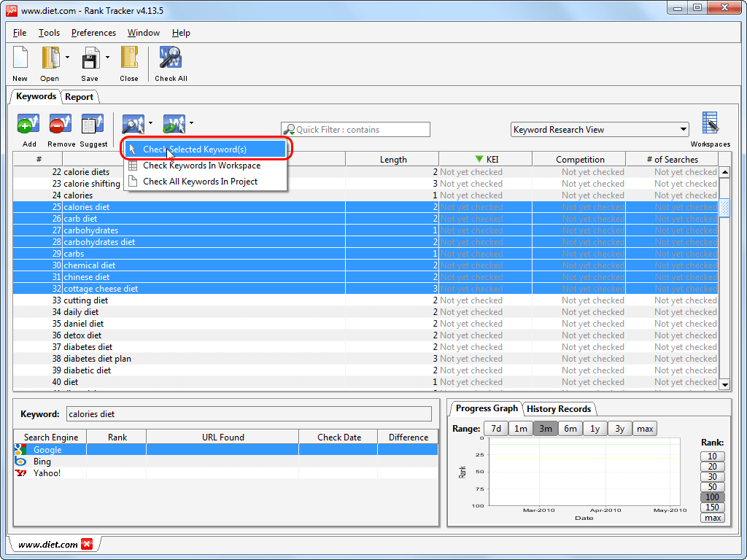Click the Check All toolbar icon

pyautogui.click(x=171, y=59)
